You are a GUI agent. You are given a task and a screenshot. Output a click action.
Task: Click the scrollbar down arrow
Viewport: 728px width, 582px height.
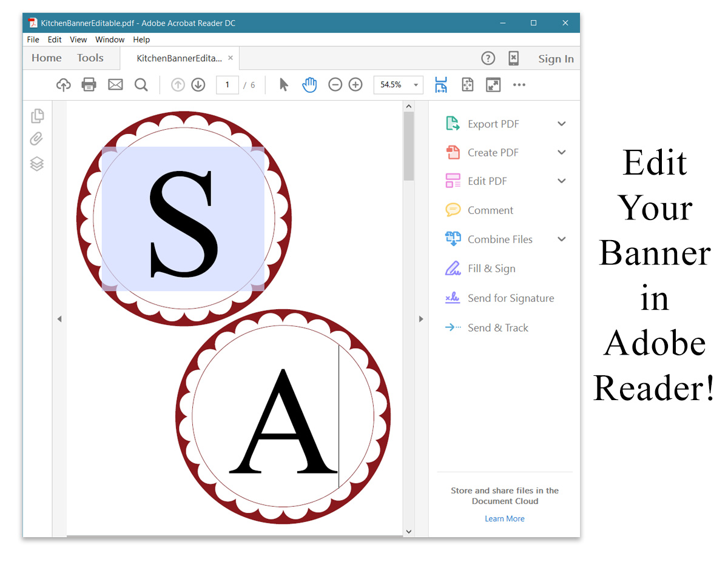pos(408,531)
